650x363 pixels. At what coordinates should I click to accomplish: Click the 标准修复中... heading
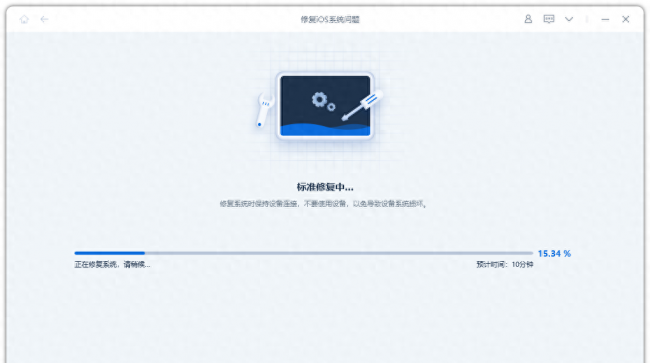tap(325, 187)
